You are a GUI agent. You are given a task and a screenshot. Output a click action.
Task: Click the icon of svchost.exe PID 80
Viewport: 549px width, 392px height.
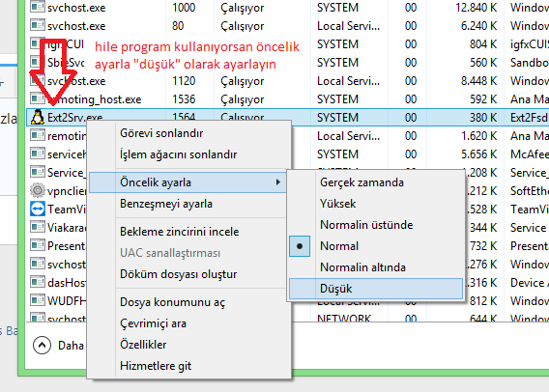pos(38,25)
